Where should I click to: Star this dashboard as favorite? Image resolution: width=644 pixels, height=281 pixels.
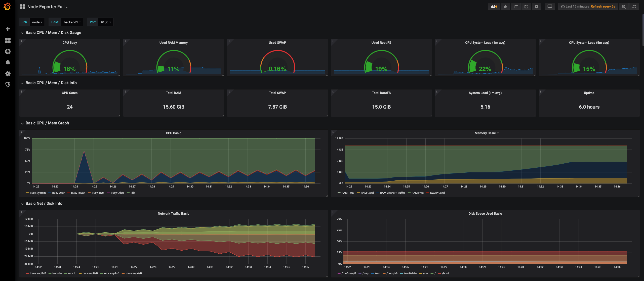(x=505, y=7)
